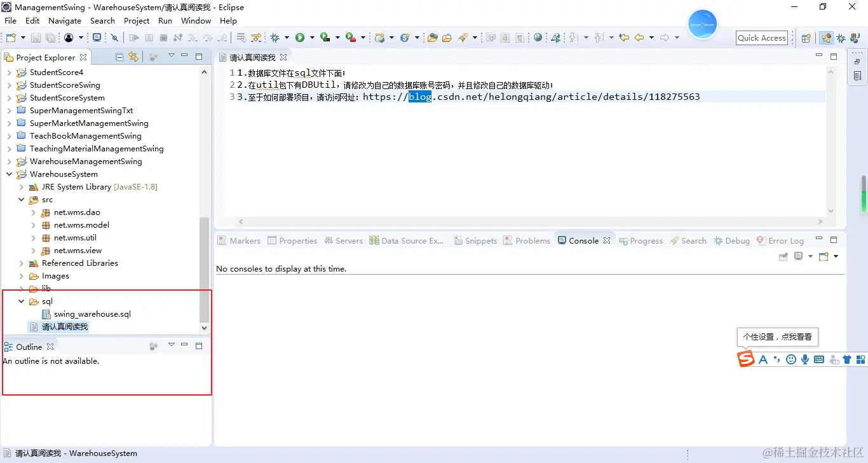This screenshot has height=463, width=868.
Task: Click the Sogou input method S logo
Action: (746, 359)
